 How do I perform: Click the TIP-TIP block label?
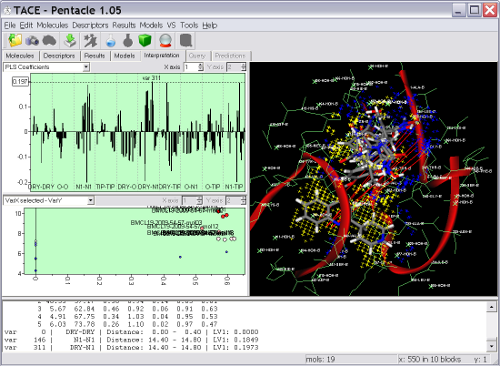(x=105, y=187)
